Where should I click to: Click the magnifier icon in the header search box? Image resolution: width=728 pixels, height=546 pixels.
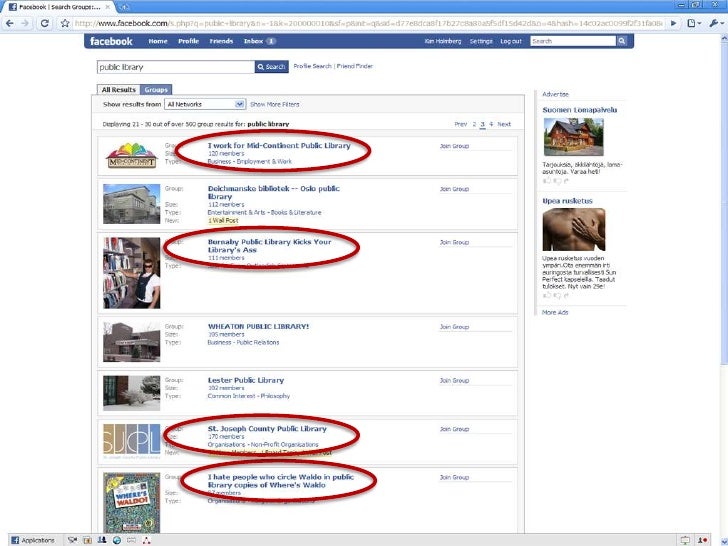pos(622,41)
